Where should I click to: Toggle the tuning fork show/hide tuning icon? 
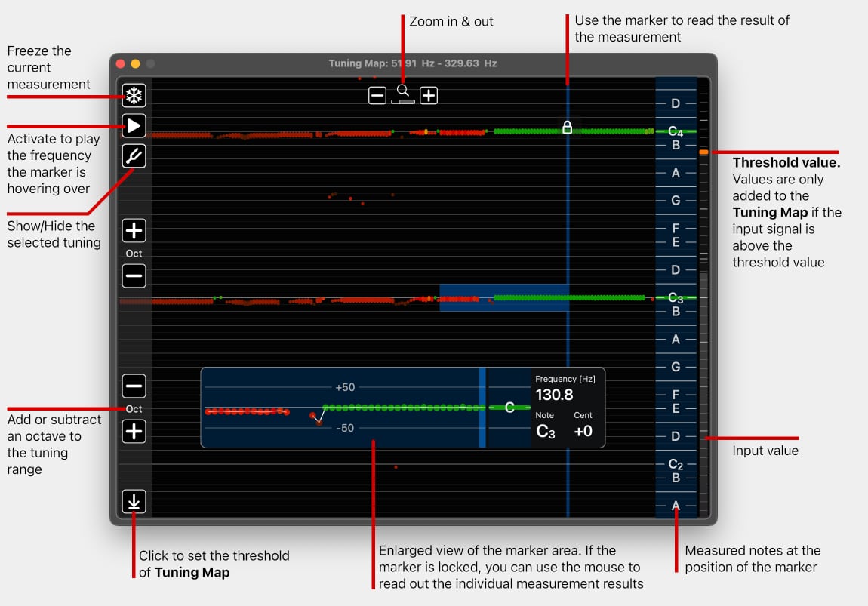(x=134, y=156)
